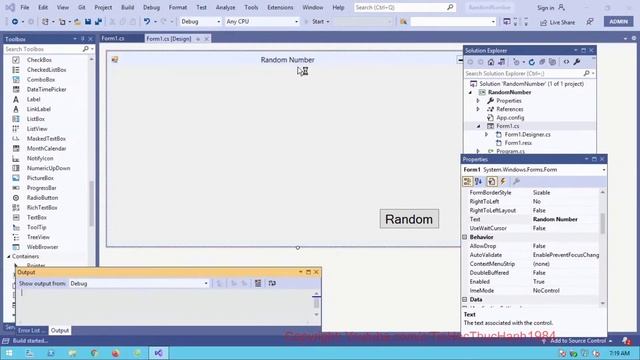Viewport: 640px width, 360px height.
Task: Open the Debug menu
Action: 151,7
